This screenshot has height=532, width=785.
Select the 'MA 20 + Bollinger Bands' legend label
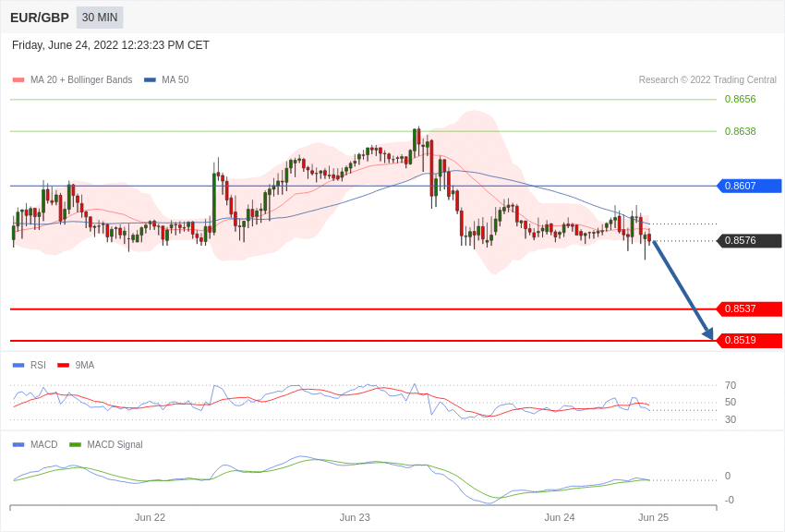(x=81, y=80)
